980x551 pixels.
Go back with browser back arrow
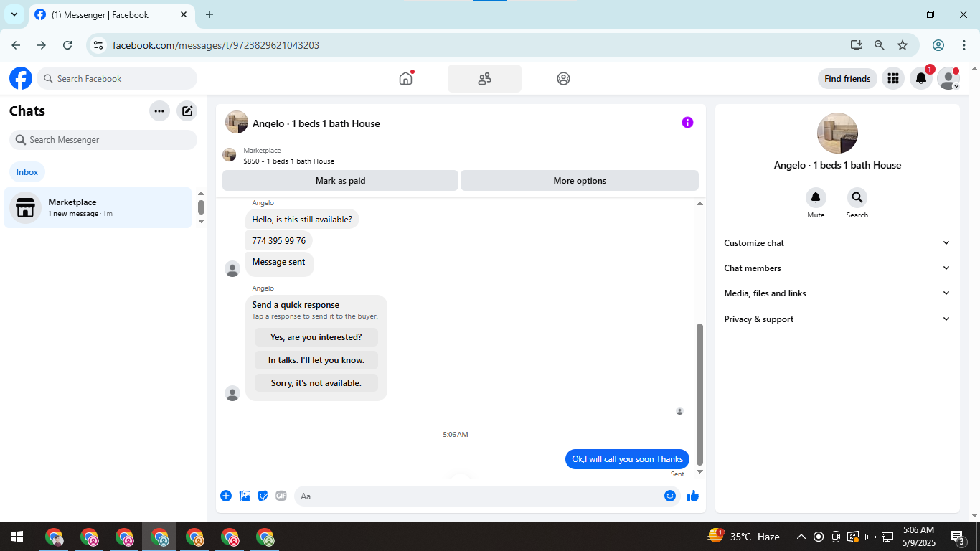[x=16, y=45]
